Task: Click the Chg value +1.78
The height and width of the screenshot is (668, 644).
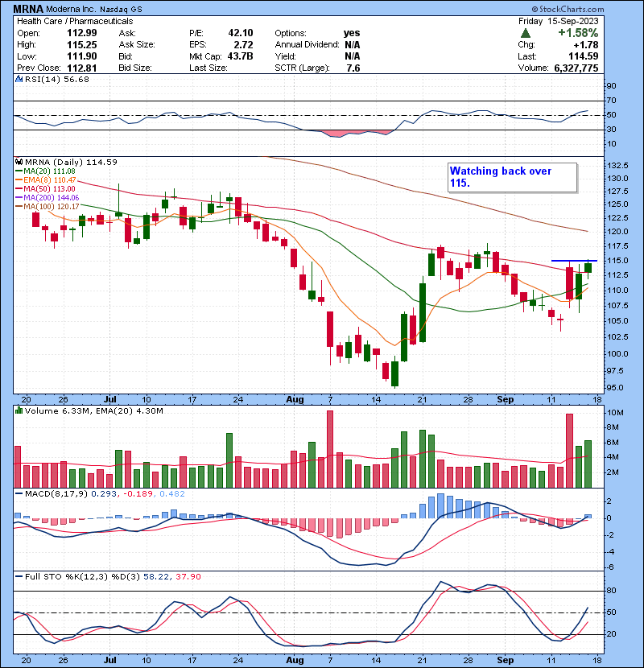Action: (x=585, y=45)
